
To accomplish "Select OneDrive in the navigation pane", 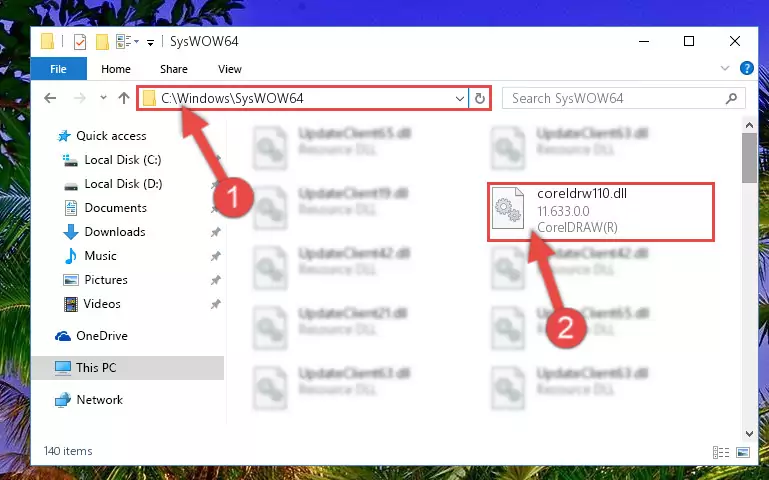I will pyautogui.click(x=102, y=336).
